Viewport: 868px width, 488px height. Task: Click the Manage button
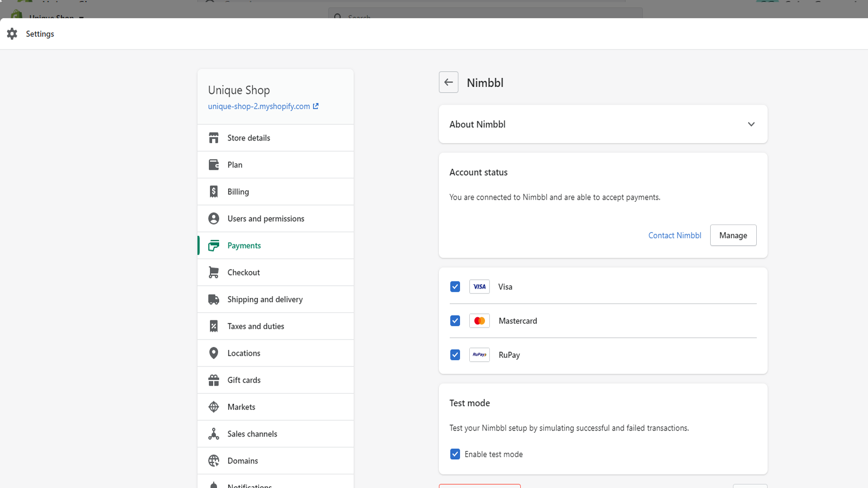click(x=733, y=235)
